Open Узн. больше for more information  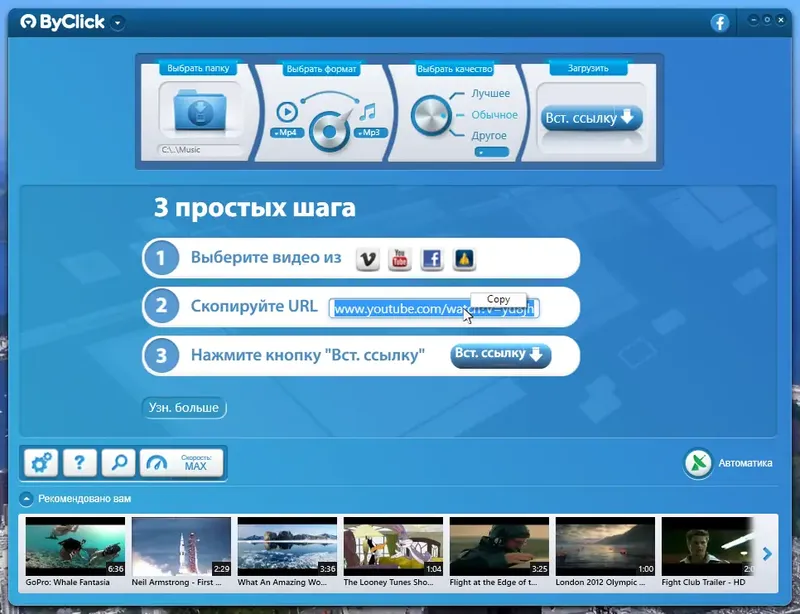point(184,408)
